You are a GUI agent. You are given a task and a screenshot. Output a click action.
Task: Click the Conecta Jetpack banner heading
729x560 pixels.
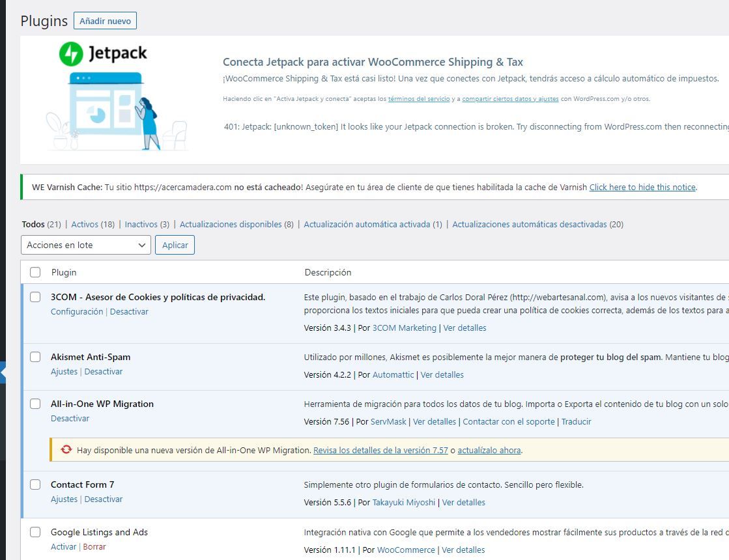[x=373, y=63]
